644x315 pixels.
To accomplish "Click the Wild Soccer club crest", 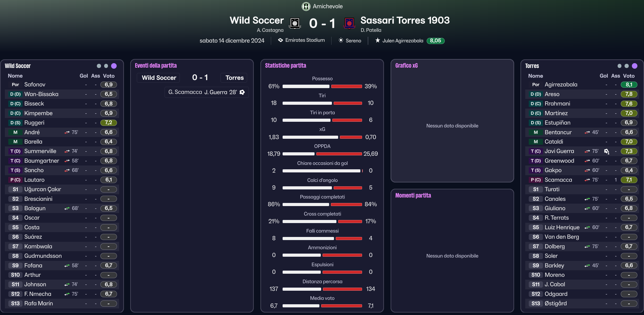I will pos(295,23).
